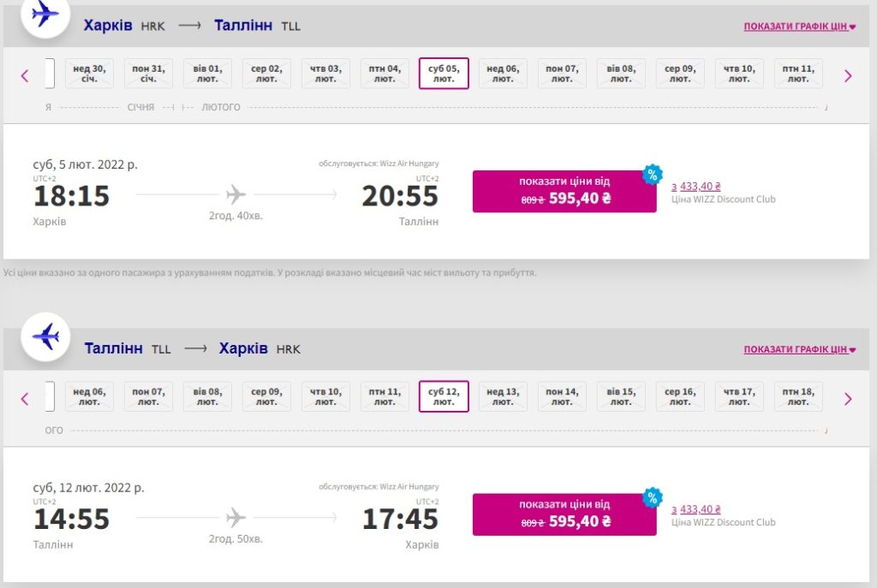Show prices for 14:55 Tallinn departure
This screenshot has height=588, width=877.
click(564, 514)
